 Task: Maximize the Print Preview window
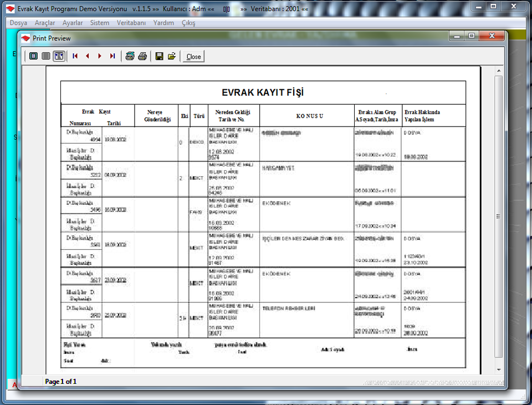pos(472,36)
